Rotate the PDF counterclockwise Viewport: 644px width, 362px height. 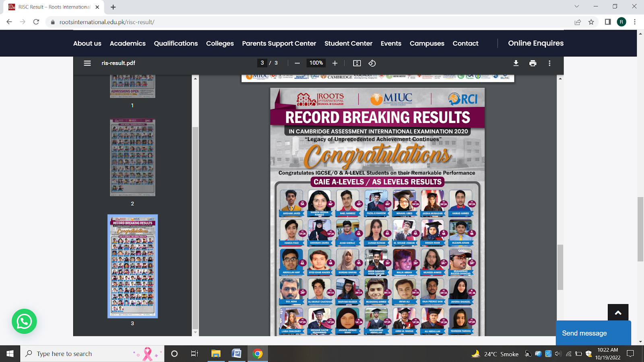click(372, 63)
